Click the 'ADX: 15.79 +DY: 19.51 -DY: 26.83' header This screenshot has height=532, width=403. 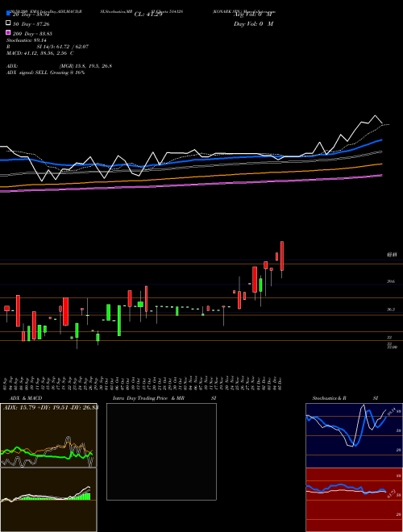pyautogui.click(x=50, y=407)
